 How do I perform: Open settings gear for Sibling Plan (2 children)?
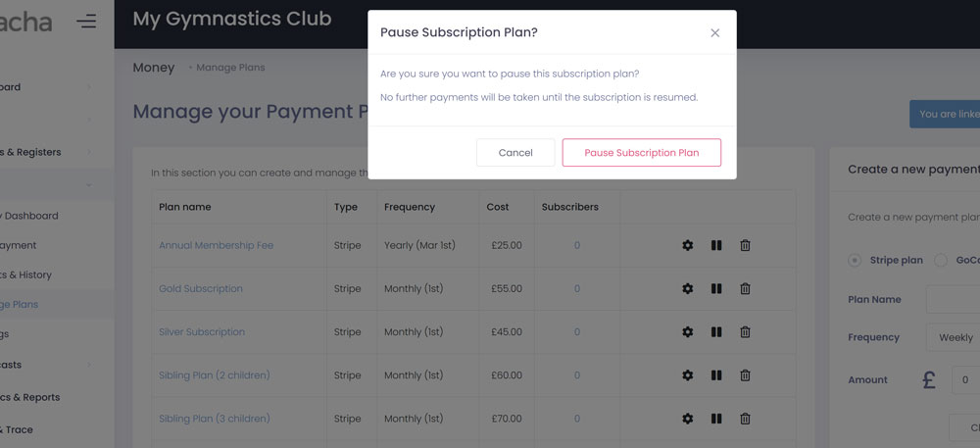688,375
